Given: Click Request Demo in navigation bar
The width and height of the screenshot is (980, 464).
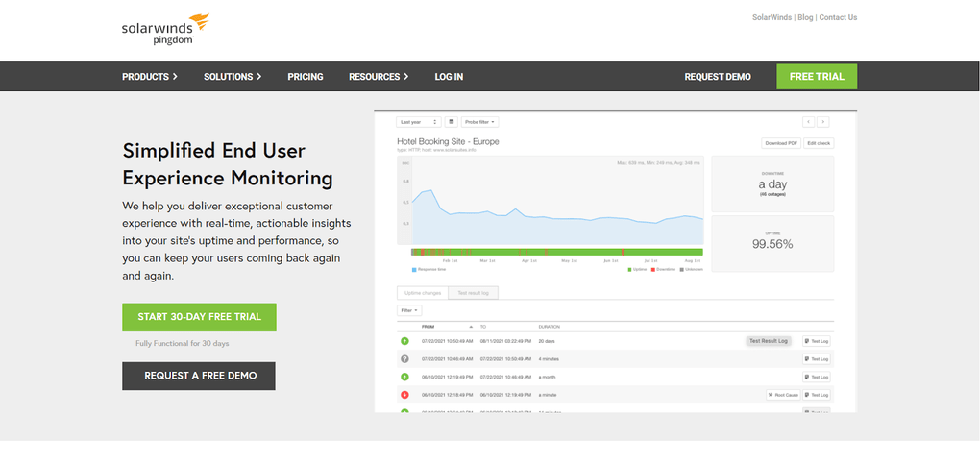Looking at the screenshot, I should [718, 76].
